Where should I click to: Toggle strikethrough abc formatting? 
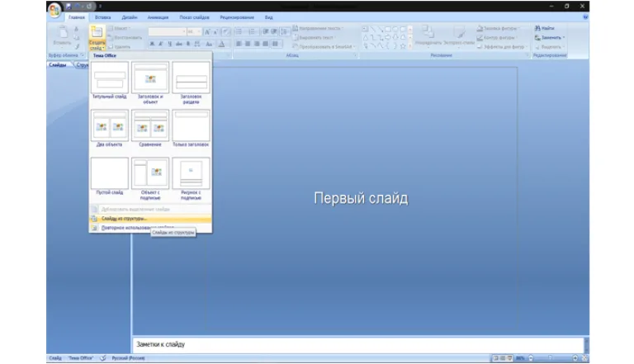coord(179,44)
